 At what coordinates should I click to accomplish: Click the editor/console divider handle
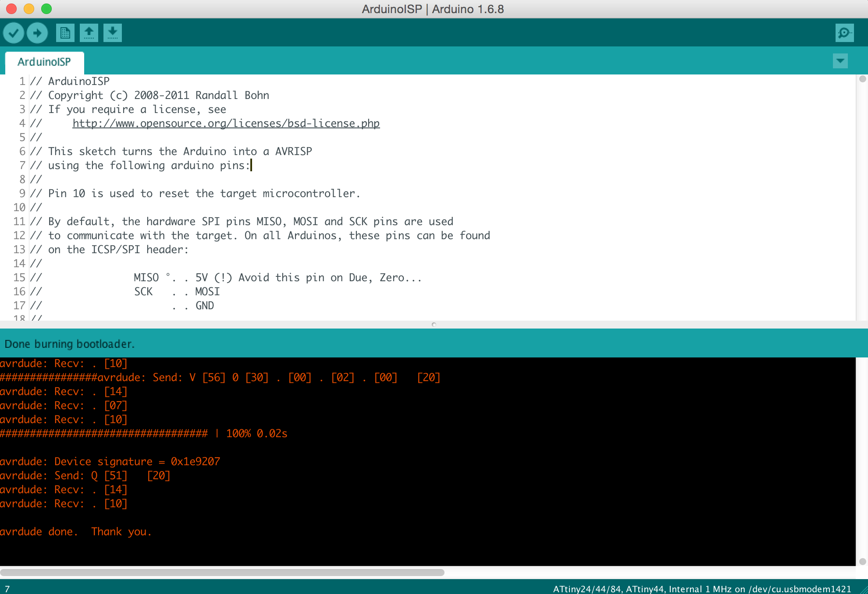[434, 325]
